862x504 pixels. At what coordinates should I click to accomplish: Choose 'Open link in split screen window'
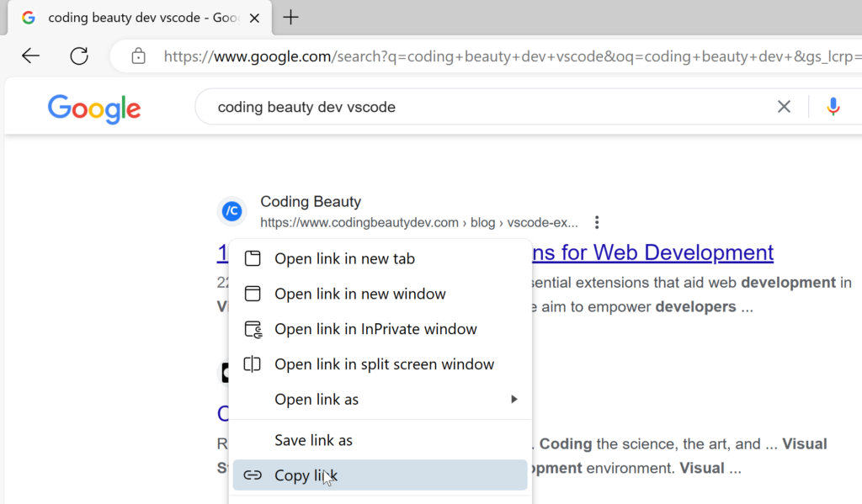[x=384, y=365]
